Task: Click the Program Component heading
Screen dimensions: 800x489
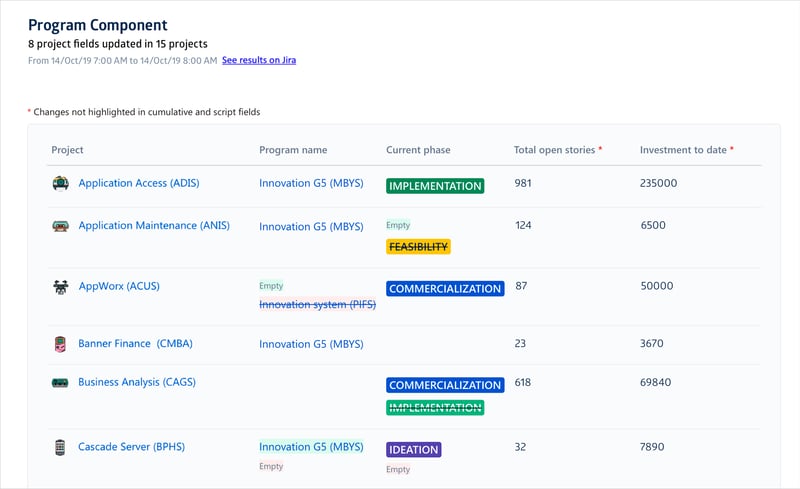Action: coord(97,25)
